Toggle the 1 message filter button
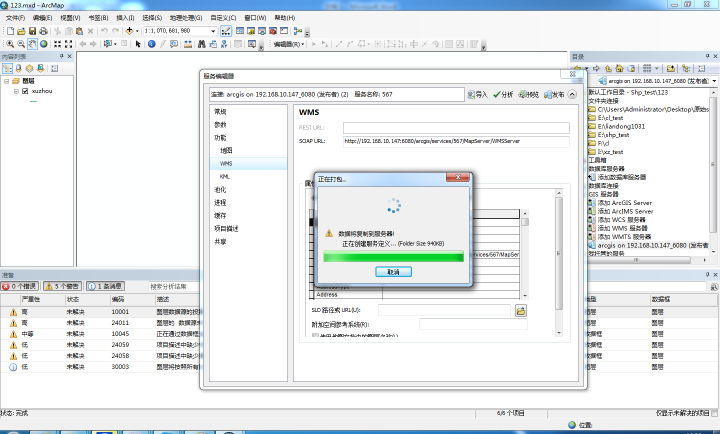 pos(105,286)
